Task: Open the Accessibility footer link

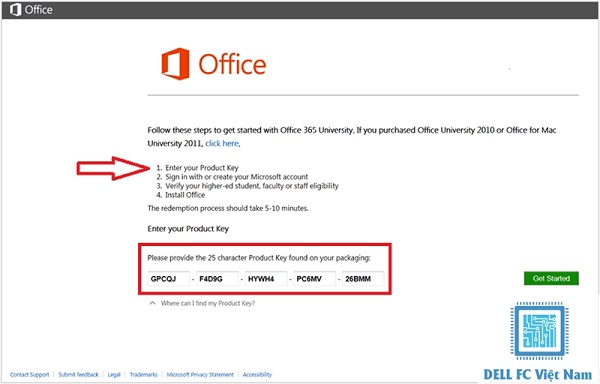Action: (257, 375)
